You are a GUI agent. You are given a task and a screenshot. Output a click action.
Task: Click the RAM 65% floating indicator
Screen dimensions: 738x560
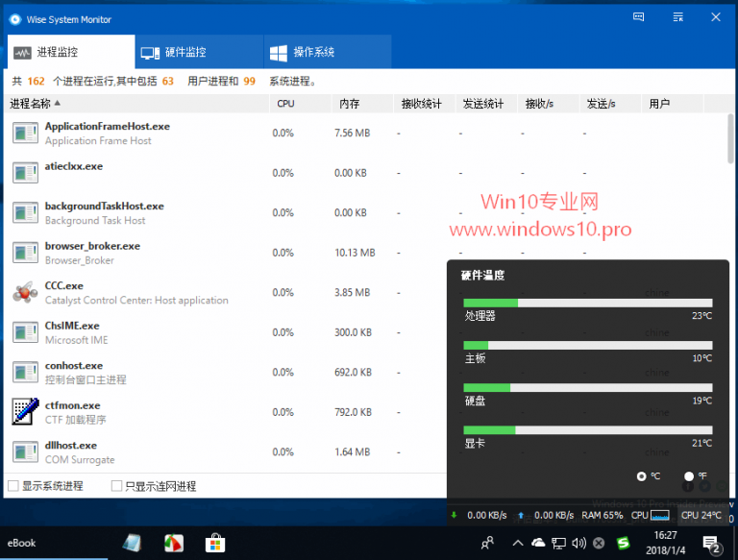point(602,515)
